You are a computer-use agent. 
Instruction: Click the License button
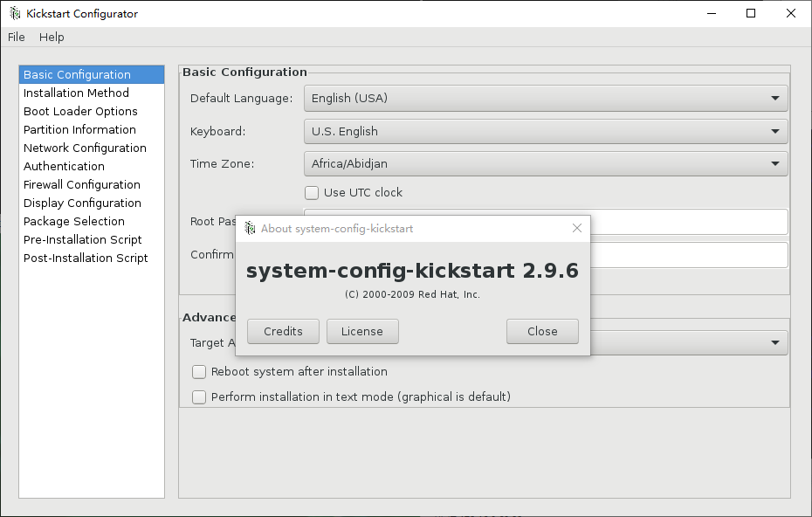click(362, 332)
